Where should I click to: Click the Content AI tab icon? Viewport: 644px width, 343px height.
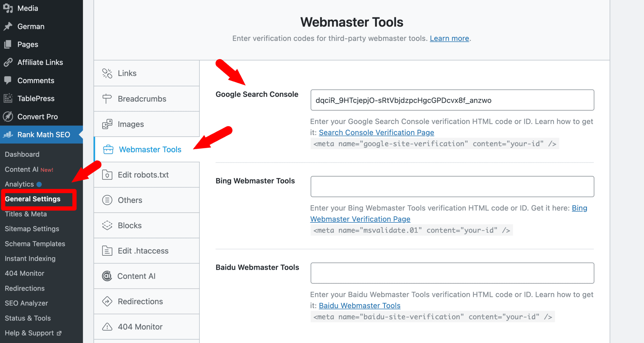107,276
